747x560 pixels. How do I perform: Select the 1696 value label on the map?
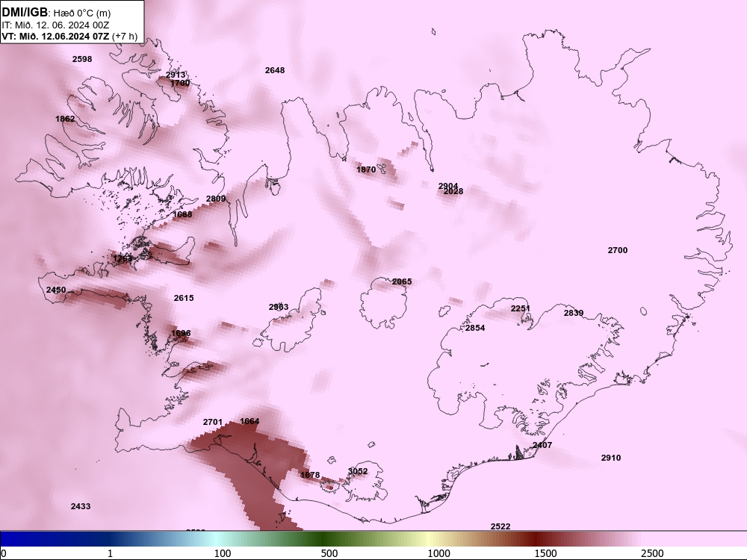[181, 333]
